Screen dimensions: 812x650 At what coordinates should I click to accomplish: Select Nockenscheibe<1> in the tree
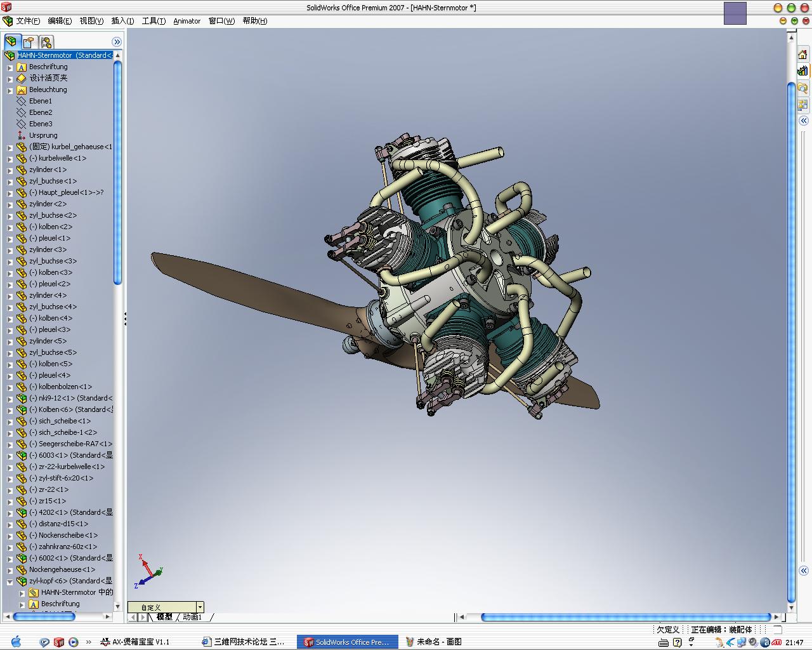63,535
